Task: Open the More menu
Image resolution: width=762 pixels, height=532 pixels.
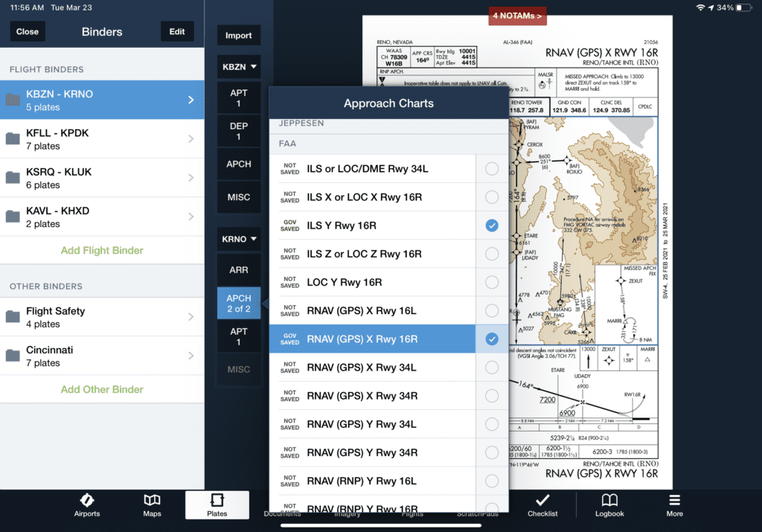Action: pos(674,506)
